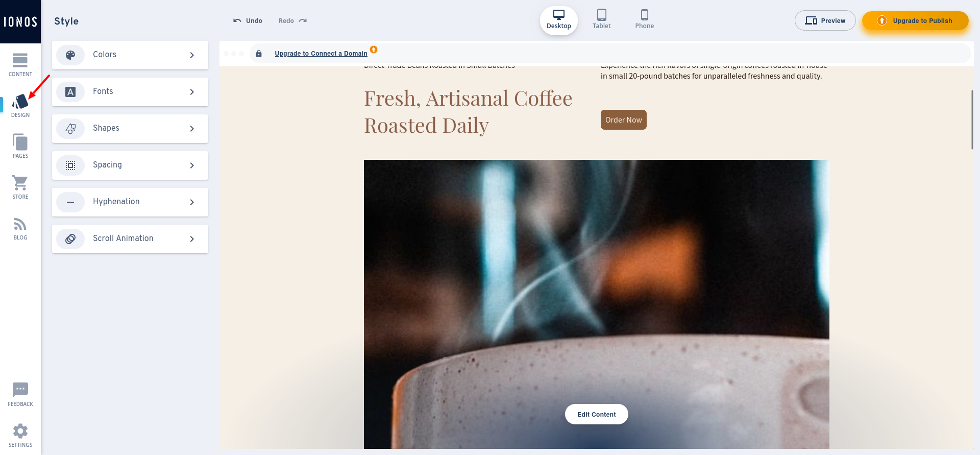The image size is (980, 455).
Task: Expand the Fonts chevron
Action: pos(192,92)
